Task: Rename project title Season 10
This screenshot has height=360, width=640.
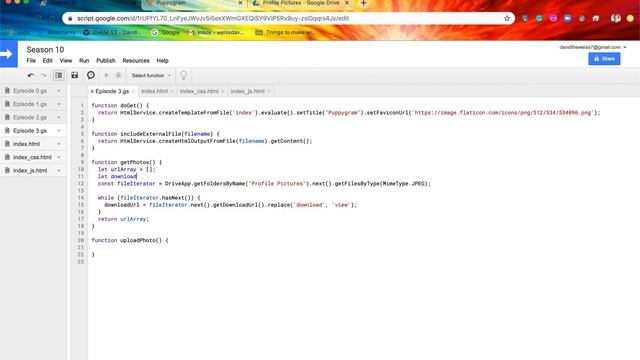Action: (45, 49)
